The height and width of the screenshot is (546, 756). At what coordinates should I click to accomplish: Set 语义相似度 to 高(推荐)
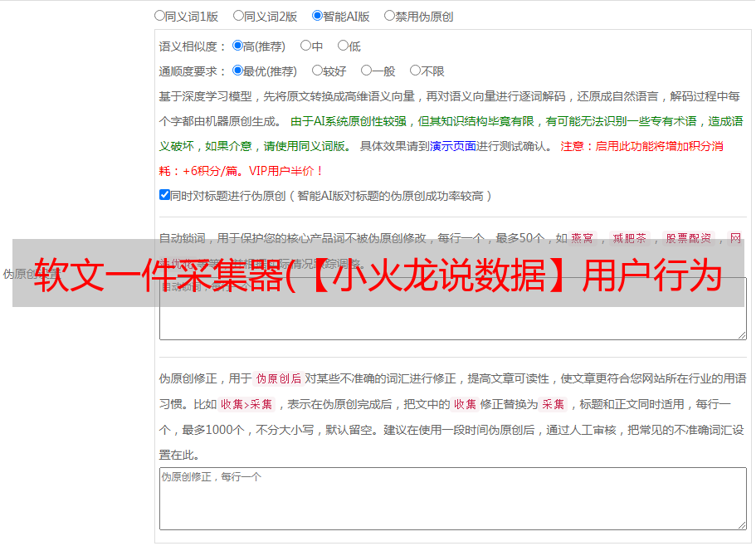[x=237, y=46]
